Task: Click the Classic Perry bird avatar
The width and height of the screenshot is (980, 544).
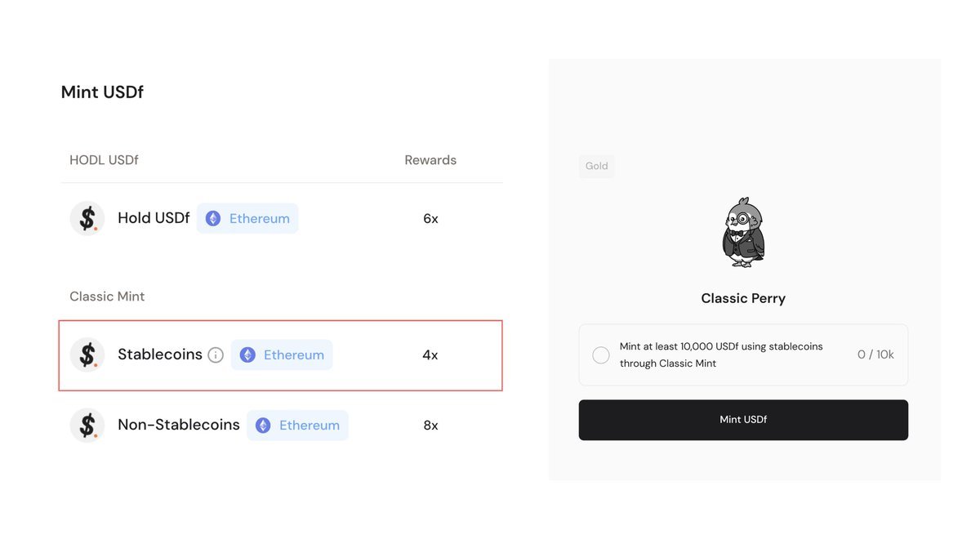Action: pyautogui.click(x=743, y=233)
